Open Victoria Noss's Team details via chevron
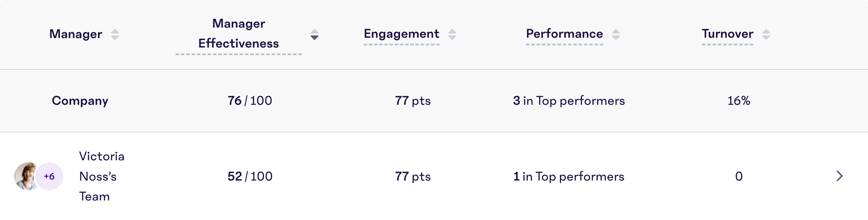Viewport: 868px width, 220px height. 839,176
